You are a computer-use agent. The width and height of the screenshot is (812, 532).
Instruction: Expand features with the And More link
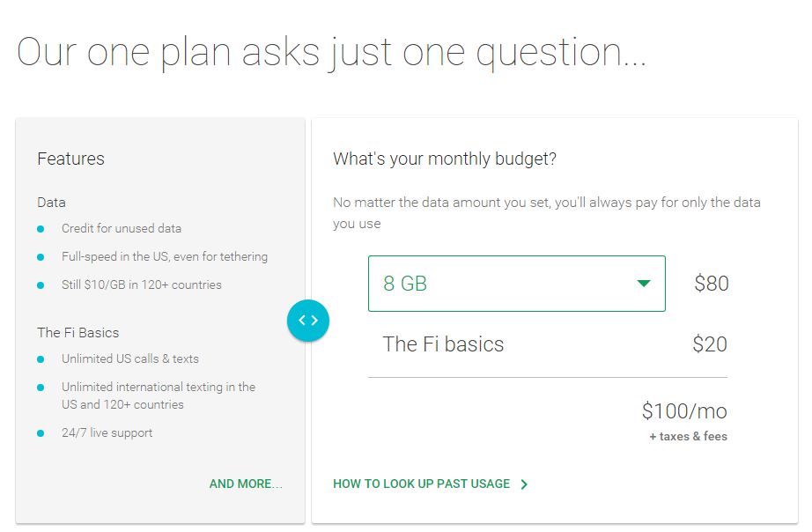246,484
